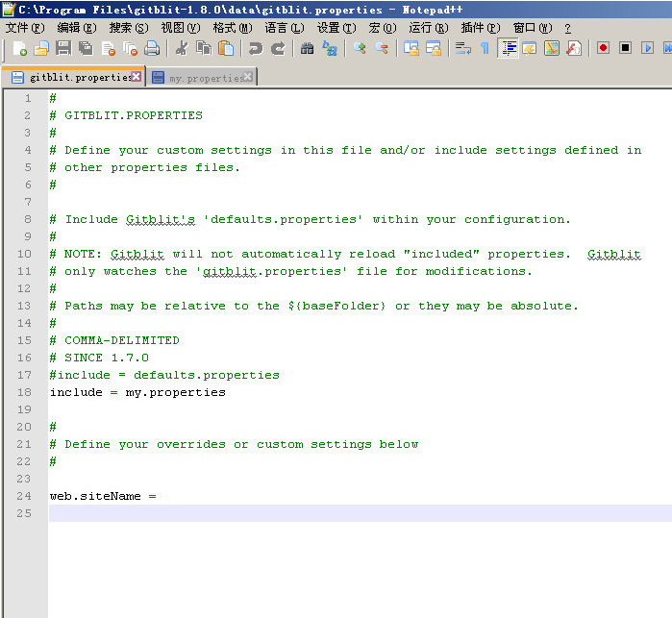Place cursor on empty highlighted line 25
Viewport: 672px width, 618px height.
click(x=360, y=513)
